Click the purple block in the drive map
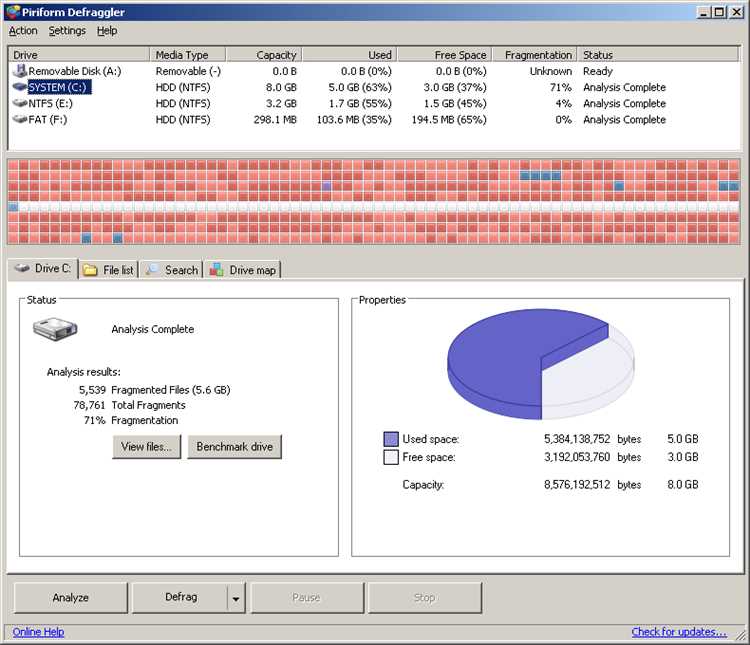 click(327, 186)
